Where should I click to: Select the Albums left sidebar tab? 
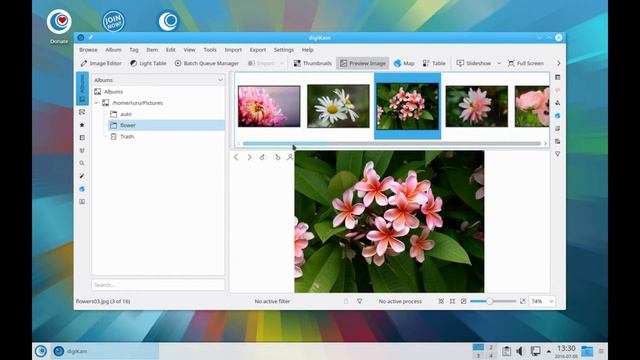pyautogui.click(x=82, y=89)
